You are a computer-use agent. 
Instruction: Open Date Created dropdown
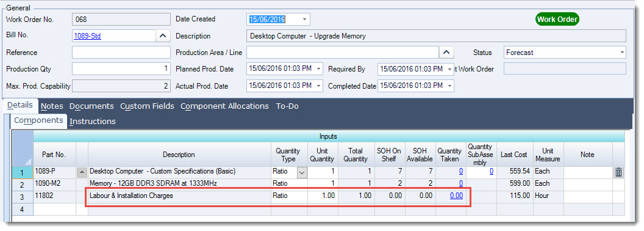304,20
